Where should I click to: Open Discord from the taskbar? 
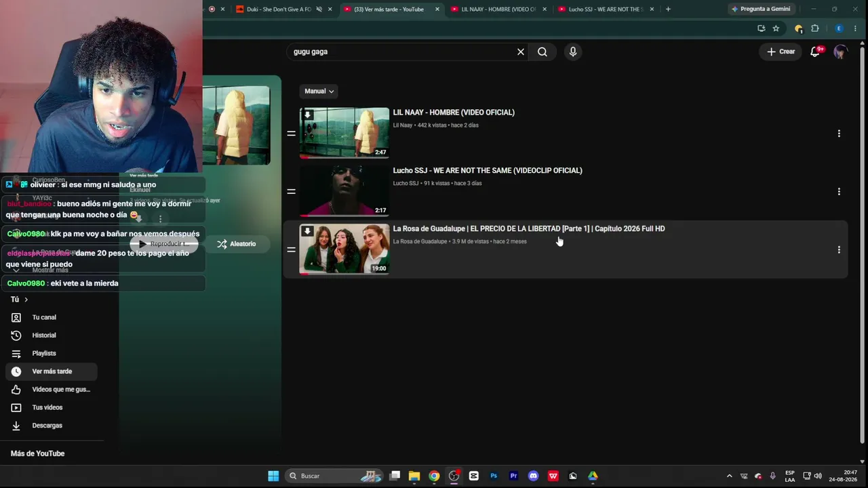click(533, 476)
